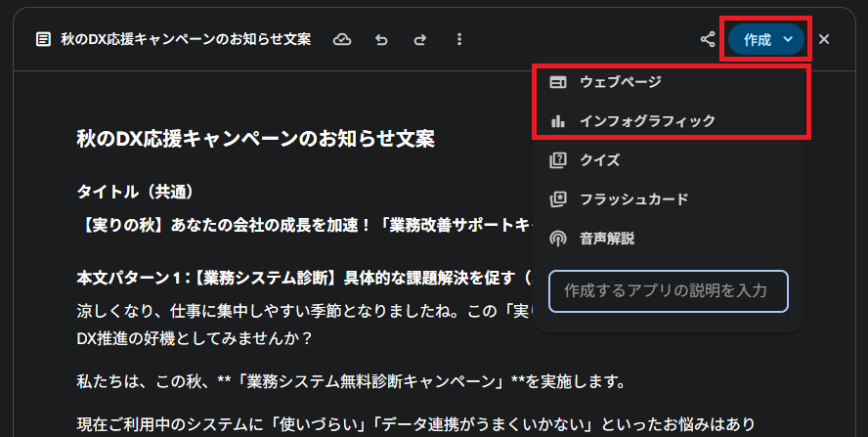The height and width of the screenshot is (437, 868).
Task: Click the タイトル（共通） subheading
Action: pos(142,191)
